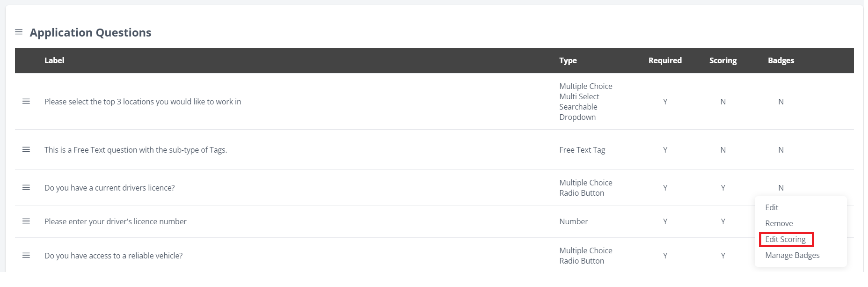This screenshot has width=868, height=287.
Task: Click the 'Please enter your driver's licence number' row
Action: (x=115, y=221)
